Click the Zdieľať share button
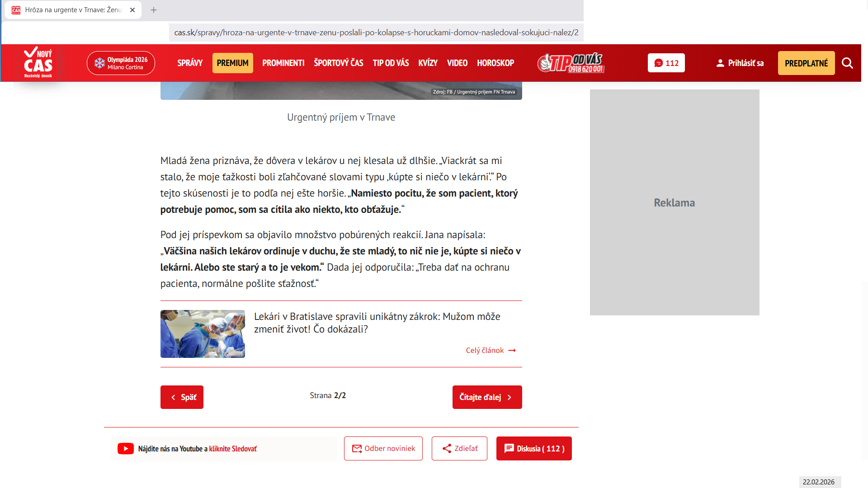 point(459,449)
